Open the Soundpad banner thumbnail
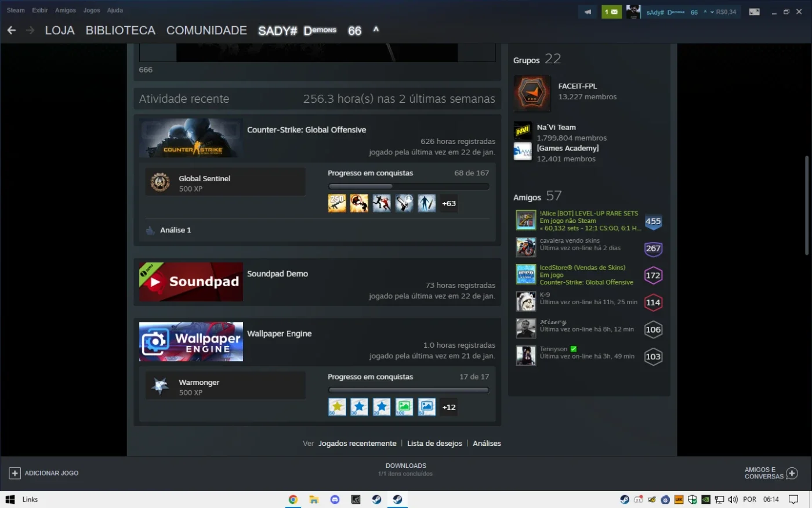Image resolution: width=812 pixels, height=508 pixels. [x=191, y=282]
